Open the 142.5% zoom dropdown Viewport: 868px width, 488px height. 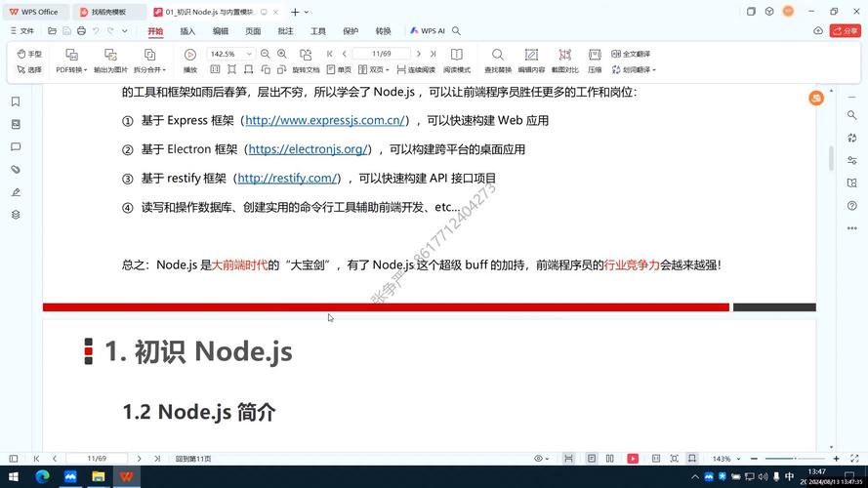[x=249, y=54]
